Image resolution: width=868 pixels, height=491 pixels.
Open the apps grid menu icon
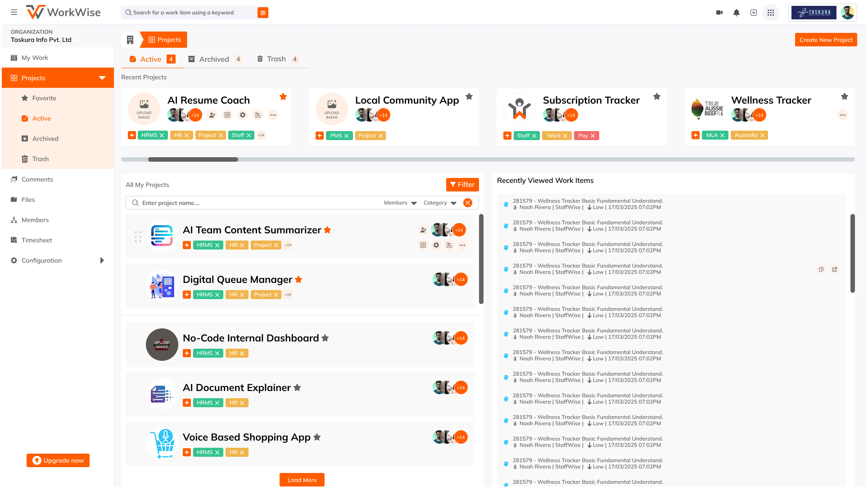tap(771, 13)
